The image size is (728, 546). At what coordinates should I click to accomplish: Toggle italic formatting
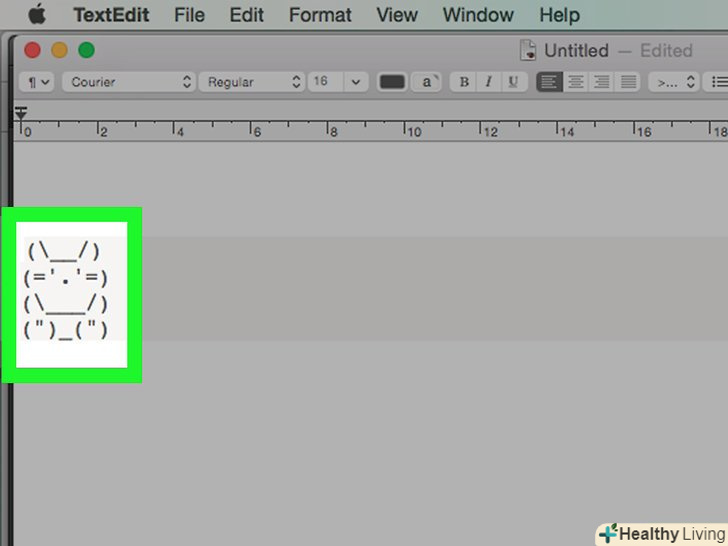coord(488,82)
